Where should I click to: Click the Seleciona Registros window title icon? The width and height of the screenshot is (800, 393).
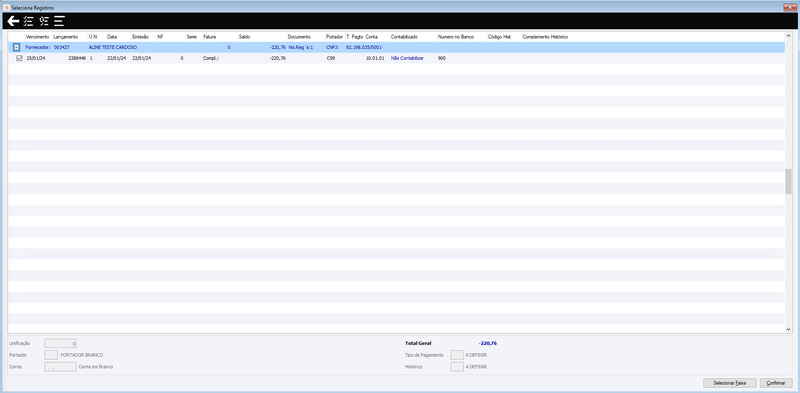point(7,8)
